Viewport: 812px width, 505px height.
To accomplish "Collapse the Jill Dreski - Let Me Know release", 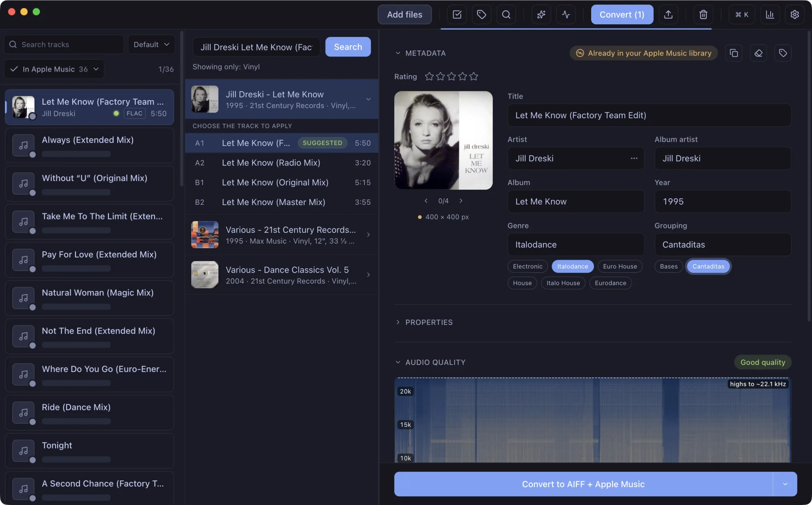I will tap(368, 99).
